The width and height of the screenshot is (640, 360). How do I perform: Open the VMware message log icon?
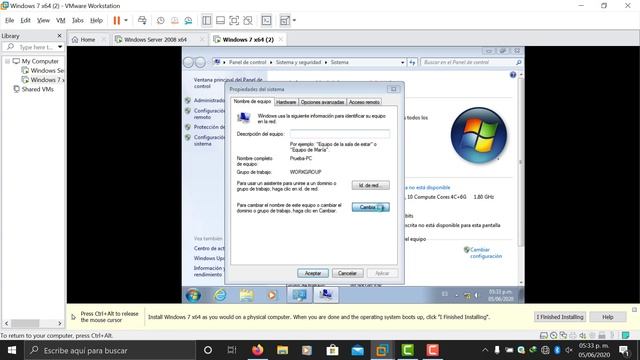point(625,336)
